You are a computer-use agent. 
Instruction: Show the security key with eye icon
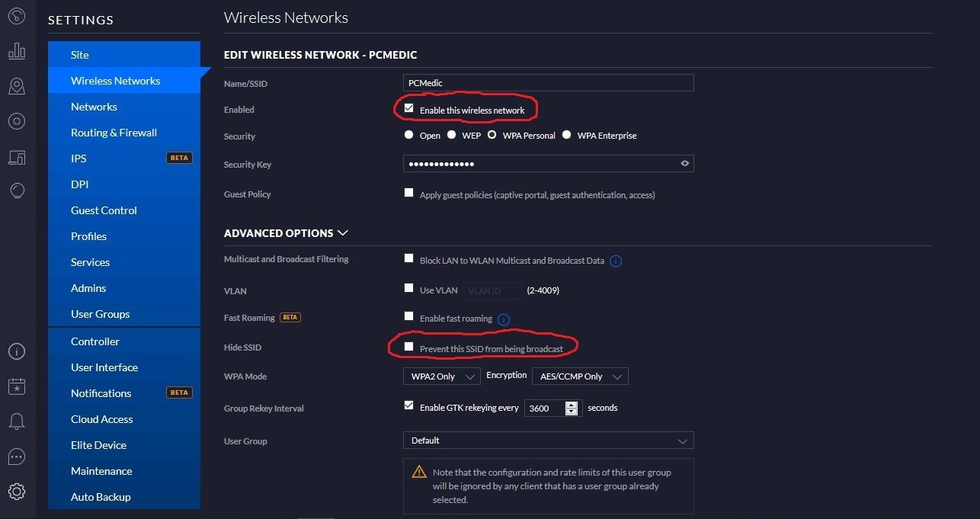[x=684, y=164]
